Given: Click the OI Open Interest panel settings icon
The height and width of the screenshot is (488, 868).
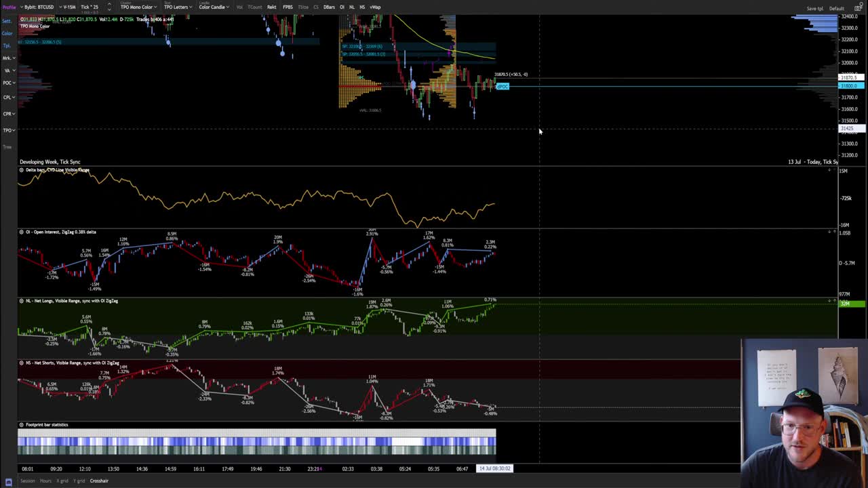Looking at the screenshot, I should (x=21, y=232).
